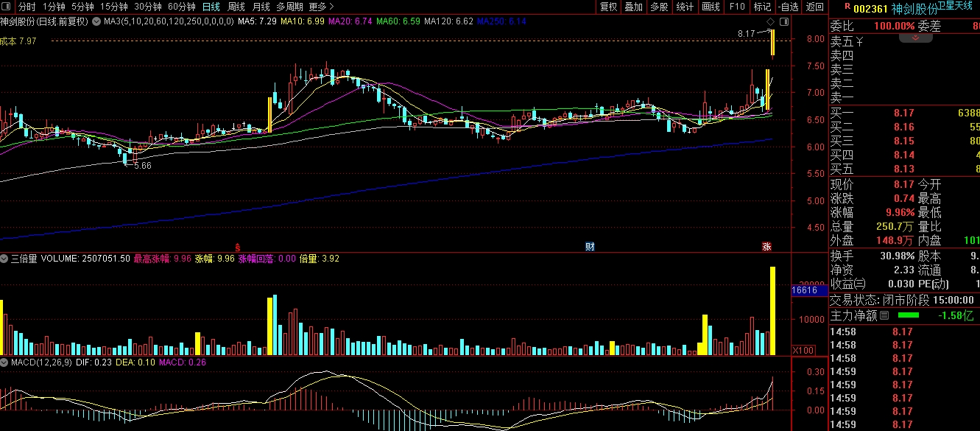Image resolution: width=980 pixels, height=431 pixels.
Task: Click the MA20: 6.74 legend value
Action: 350,21
